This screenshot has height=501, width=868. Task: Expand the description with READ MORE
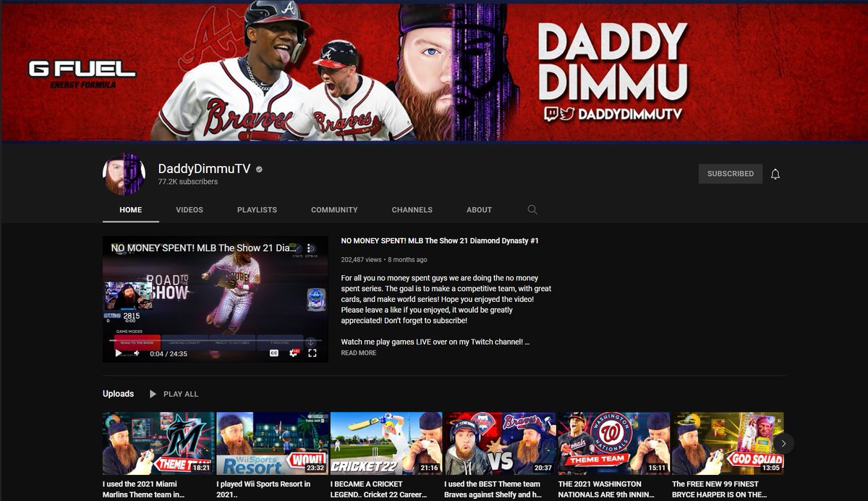[x=359, y=353]
